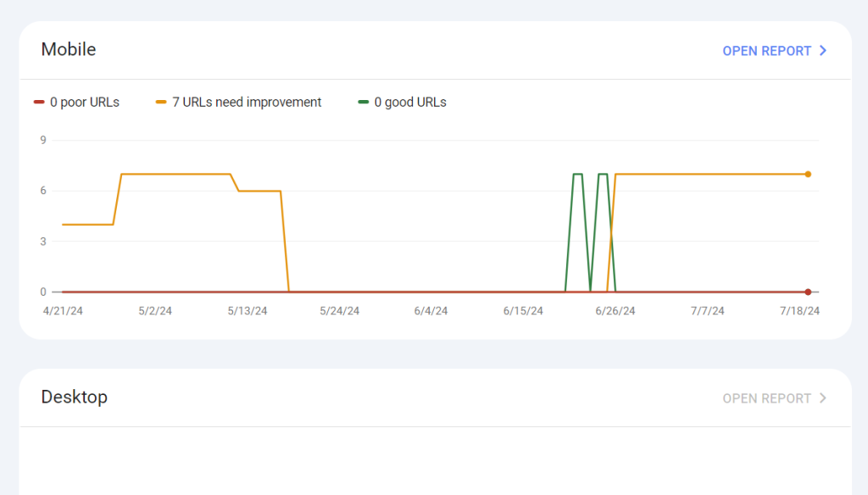Click the first green spike peak
Screen dimensions: 868x495
click(x=577, y=174)
